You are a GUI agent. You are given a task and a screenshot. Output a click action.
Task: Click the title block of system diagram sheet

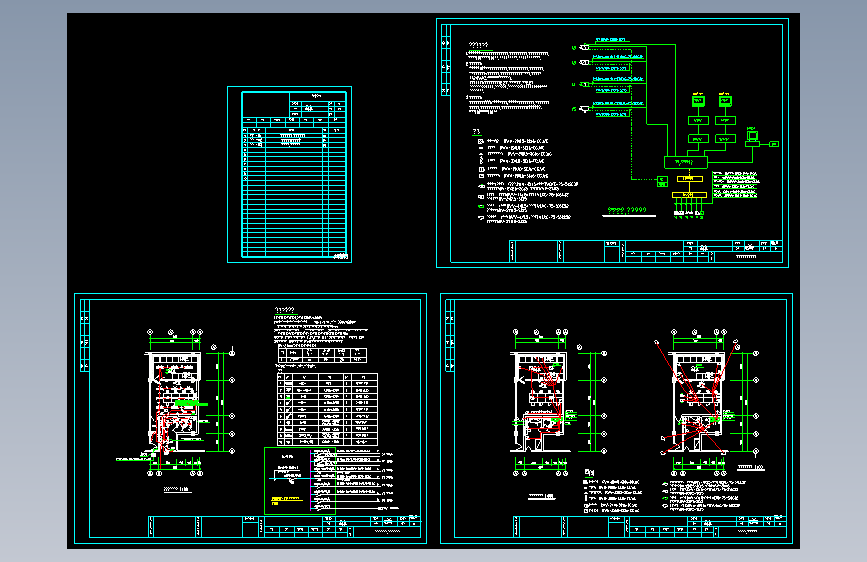[646, 251]
